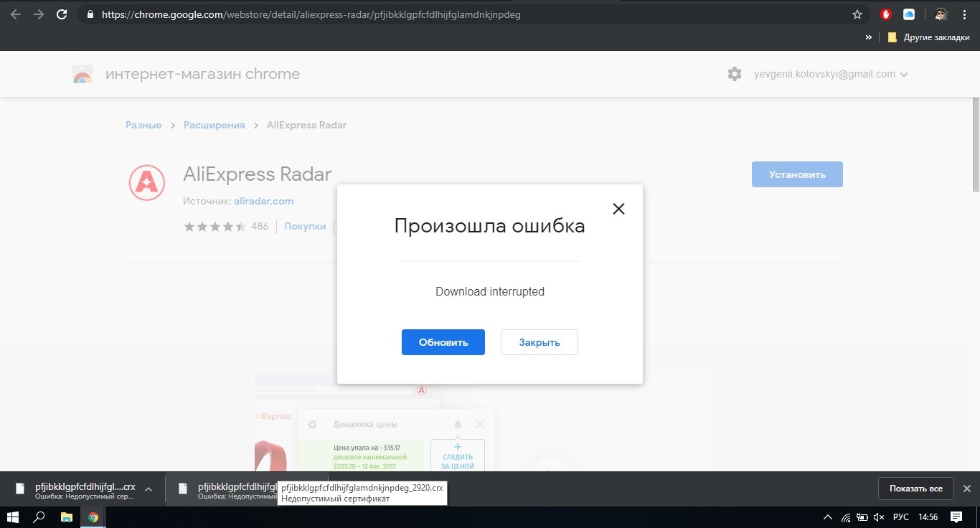This screenshot has width=980, height=528.
Task: Open the Windows action center icon
Action: 956,517
